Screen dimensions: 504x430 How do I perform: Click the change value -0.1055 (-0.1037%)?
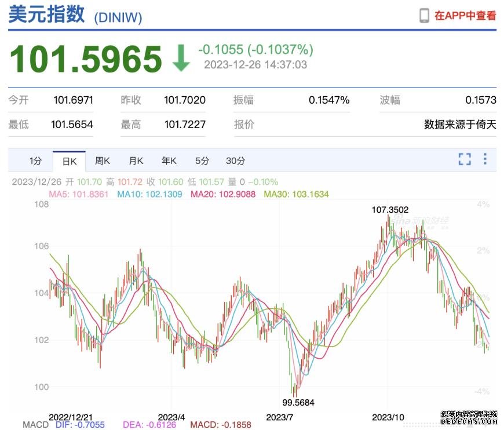coord(256,49)
